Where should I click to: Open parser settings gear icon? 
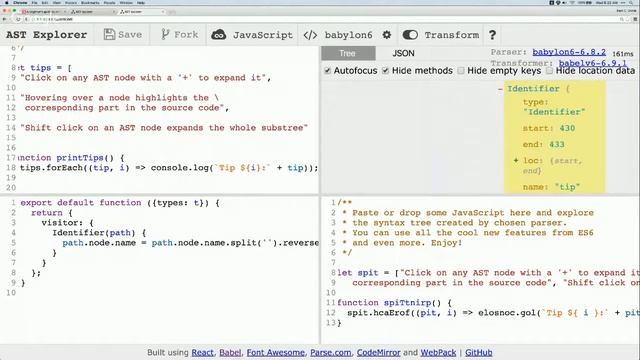pyautogui.click(x=387, y=35)
